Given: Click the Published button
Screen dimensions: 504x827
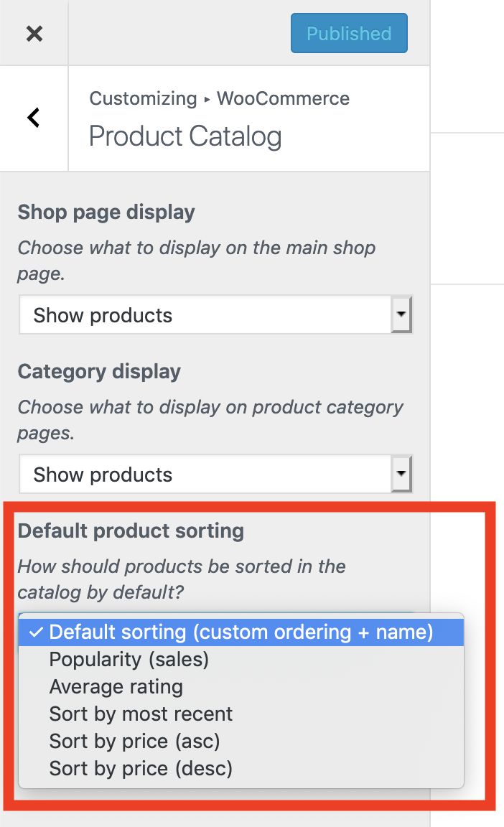Looking at the screenshot, I should click(x=349, y=32).
